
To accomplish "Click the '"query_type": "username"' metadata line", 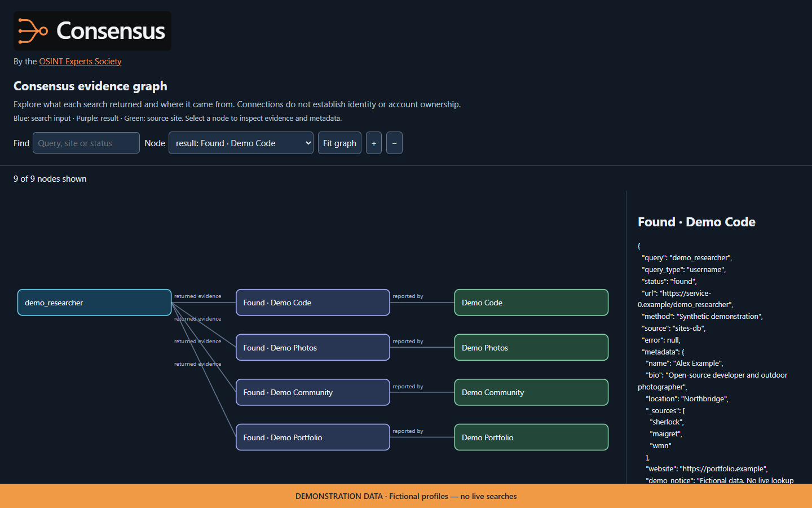I will pos(684,270).
